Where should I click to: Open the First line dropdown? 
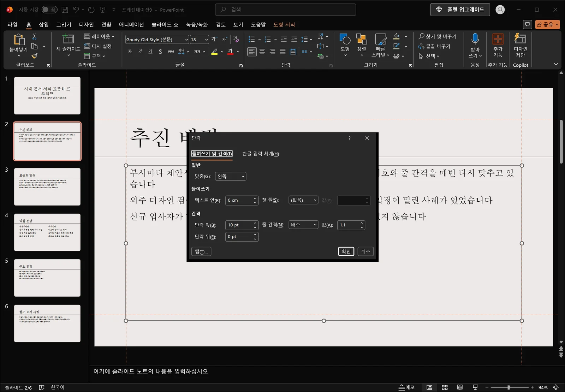[x=303, y=200]
